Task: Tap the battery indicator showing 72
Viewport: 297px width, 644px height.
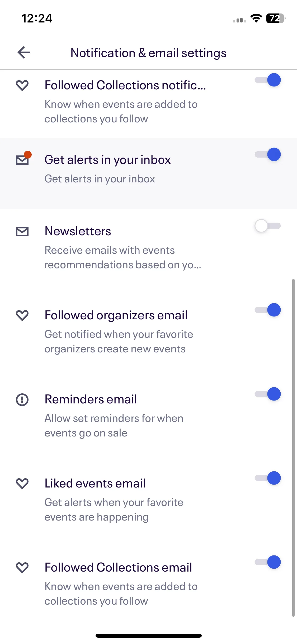Action: [276, 18]
